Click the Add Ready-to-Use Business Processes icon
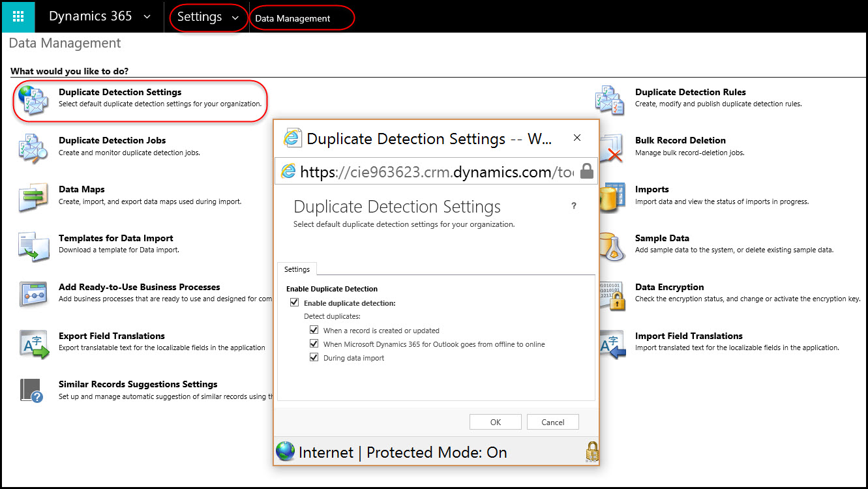This screenshot has width=868, height=489. pyautogui.click(x=33, y=295)
